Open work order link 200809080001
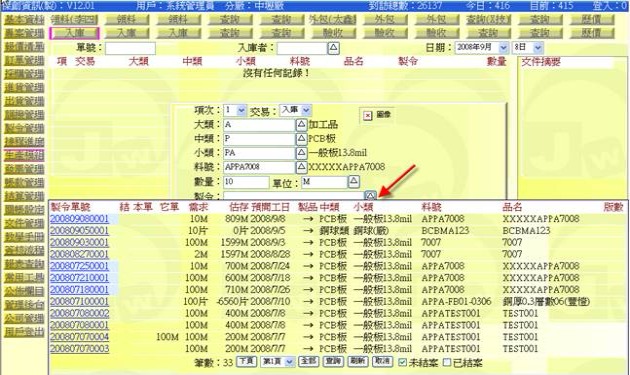The width and height of the screenshot is (630, 375). click(80, 219)
